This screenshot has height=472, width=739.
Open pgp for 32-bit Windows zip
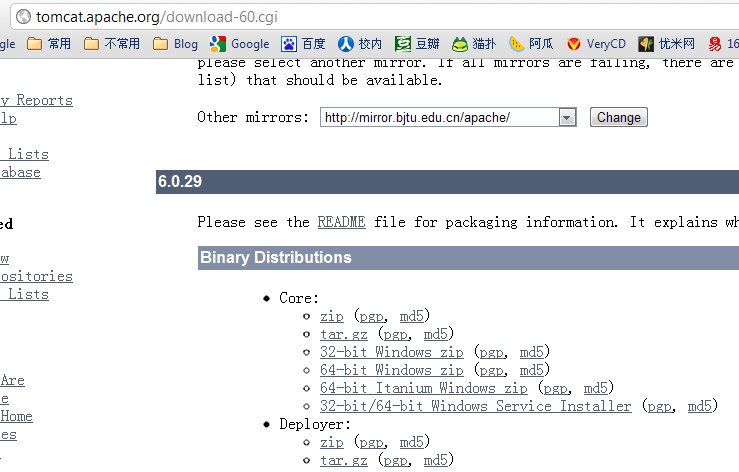tap(493, 352)
